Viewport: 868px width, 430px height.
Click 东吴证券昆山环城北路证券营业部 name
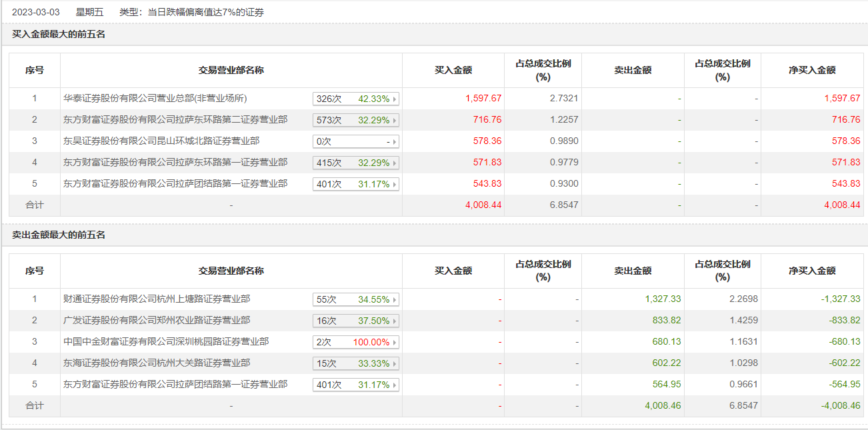coord(161,141)
